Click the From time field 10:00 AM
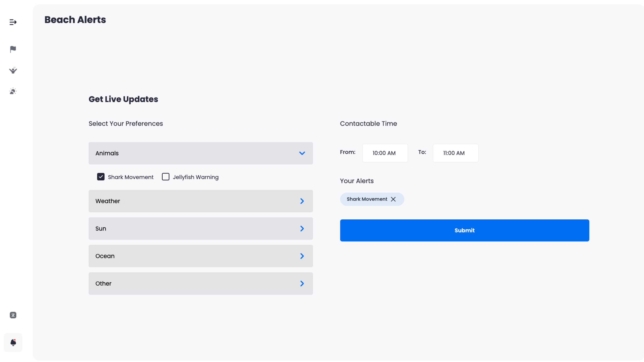 [x=385, y=153]
